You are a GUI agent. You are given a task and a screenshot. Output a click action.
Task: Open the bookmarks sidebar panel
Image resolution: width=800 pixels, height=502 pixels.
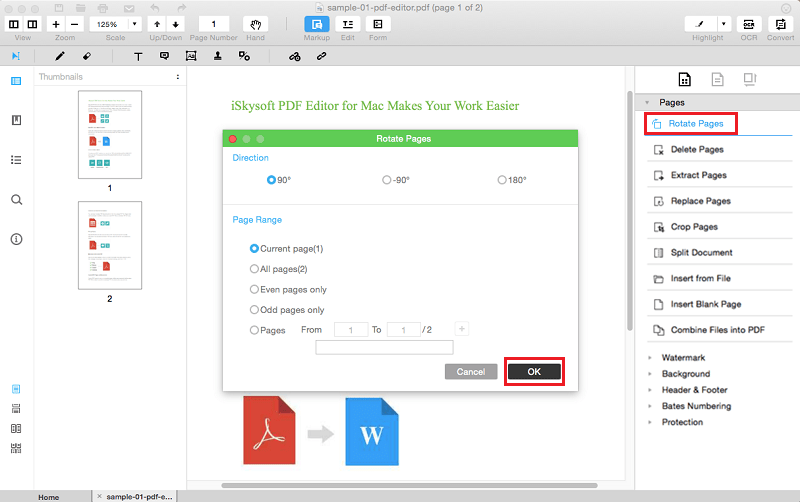click(x=16, y=120)
